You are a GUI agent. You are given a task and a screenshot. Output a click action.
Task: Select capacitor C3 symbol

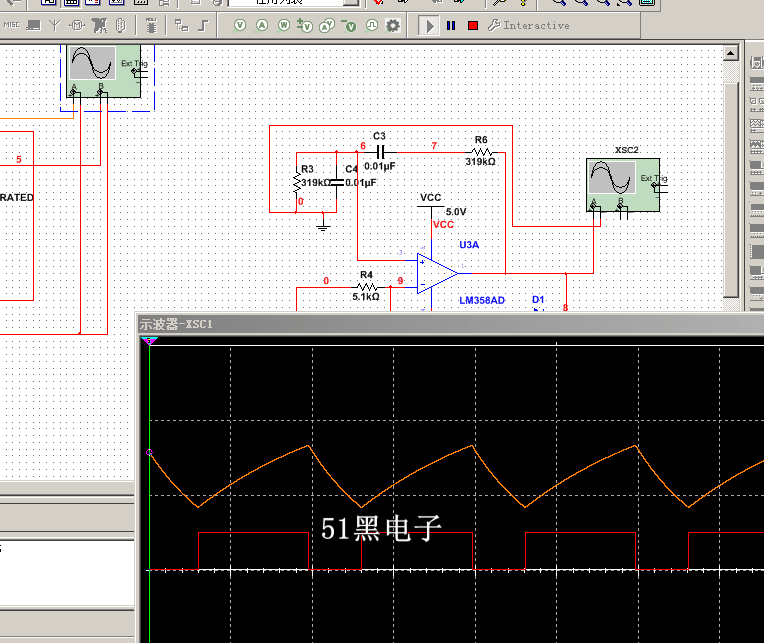pyautogui.click(x=382, y=152)
